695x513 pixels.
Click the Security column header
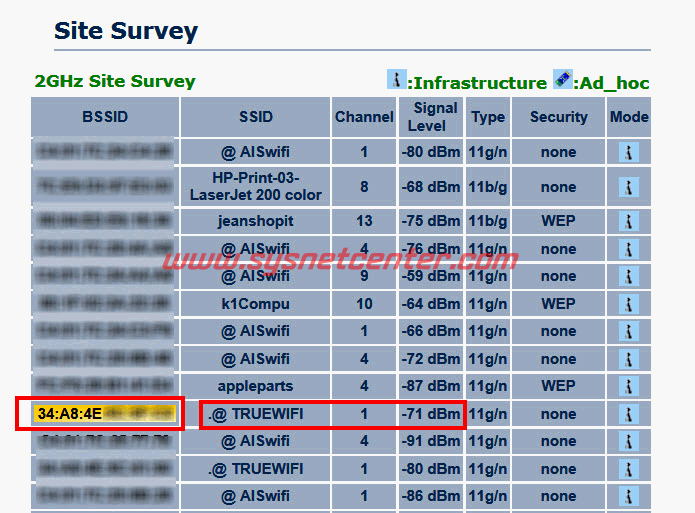tap(558, 117)
